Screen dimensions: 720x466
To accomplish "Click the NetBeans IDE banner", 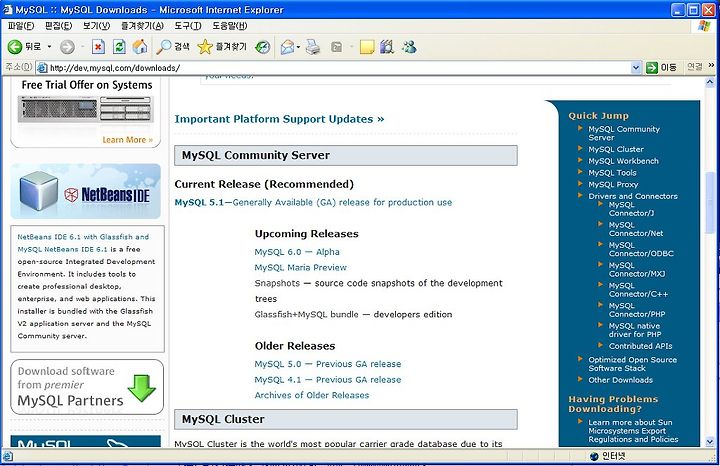I will [86, 191].
